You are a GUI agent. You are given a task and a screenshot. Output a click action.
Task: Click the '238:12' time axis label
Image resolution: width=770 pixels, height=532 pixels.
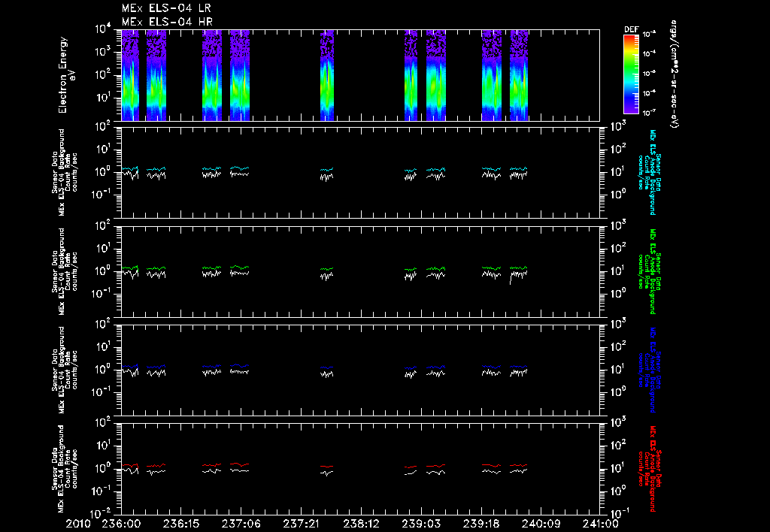coord(361,524)
